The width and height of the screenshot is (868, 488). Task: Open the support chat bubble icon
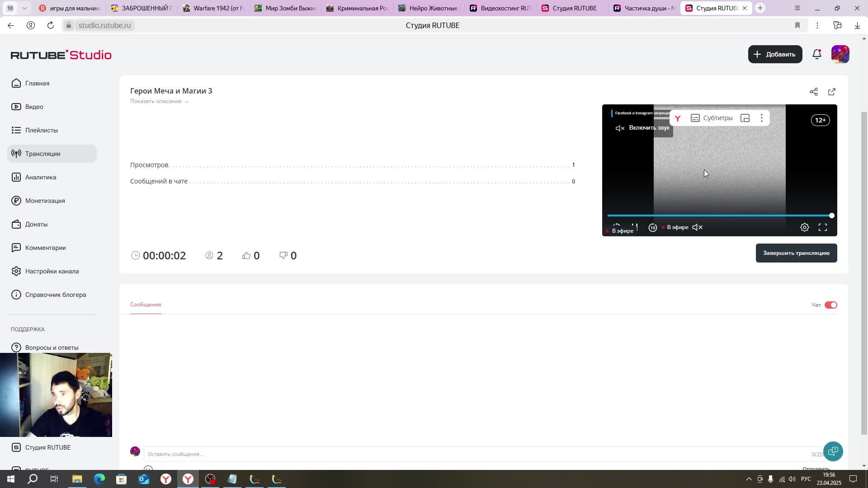833,451
